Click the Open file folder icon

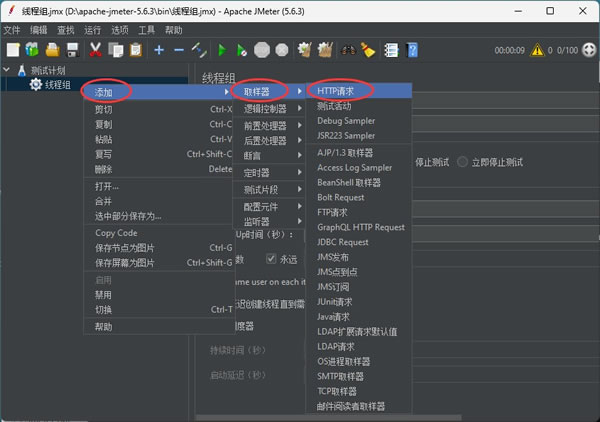coord(52,50)
